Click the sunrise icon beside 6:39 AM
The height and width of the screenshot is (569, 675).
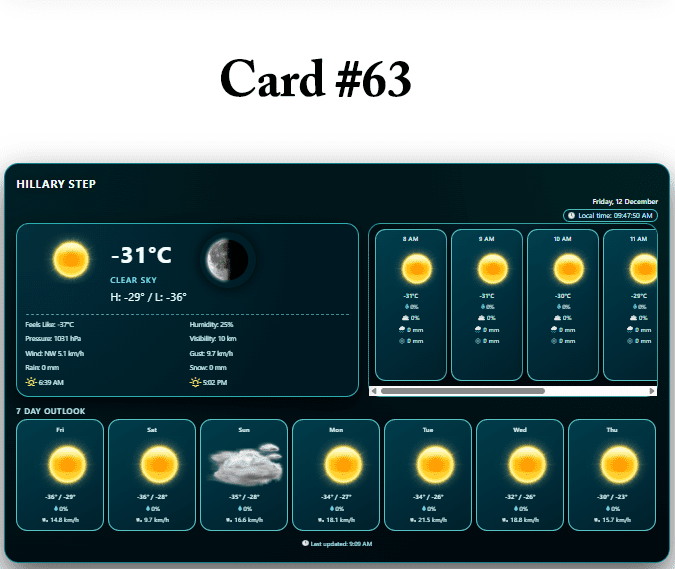point(30,382)
